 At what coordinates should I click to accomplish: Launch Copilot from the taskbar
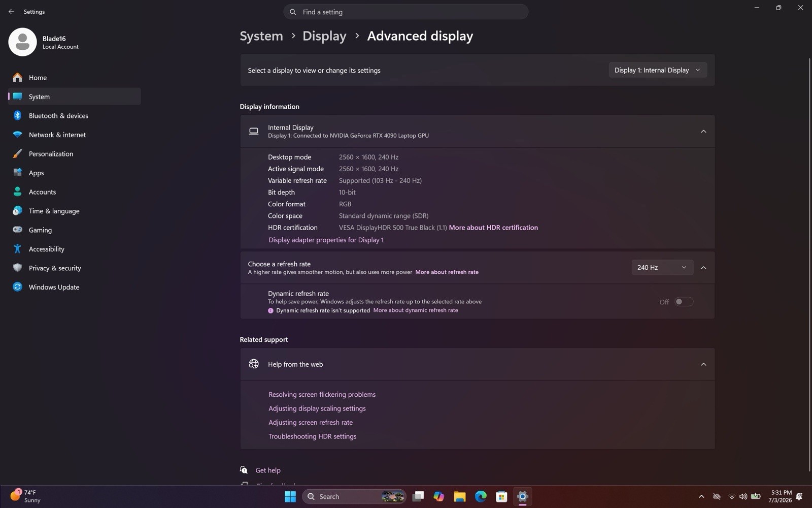[x=439, y=496]
